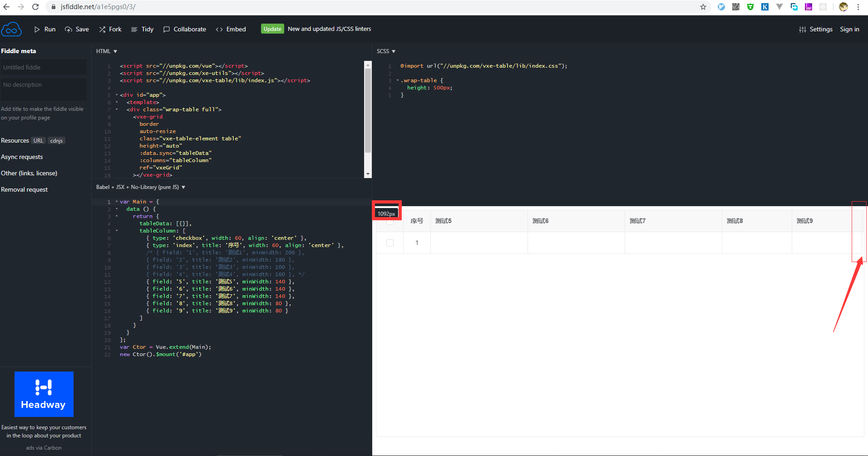Open the Chrome browser menu

(858, 7)
